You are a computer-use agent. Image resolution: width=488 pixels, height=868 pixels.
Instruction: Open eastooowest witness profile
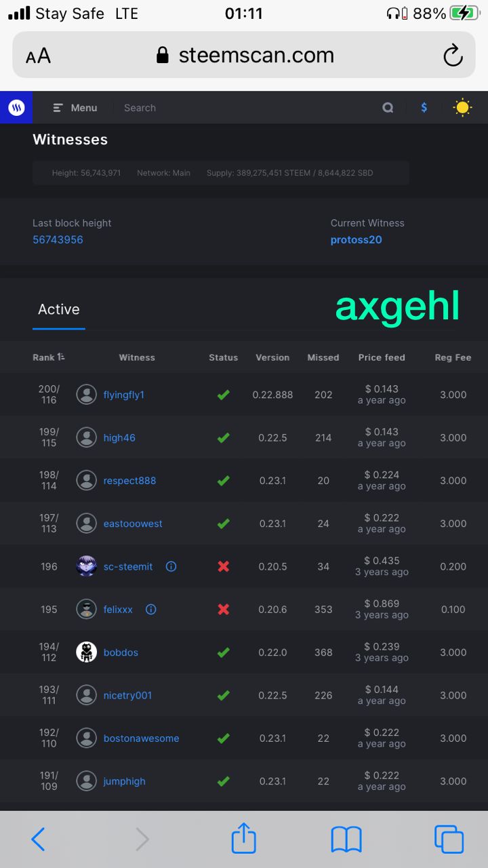coord(133,524)
